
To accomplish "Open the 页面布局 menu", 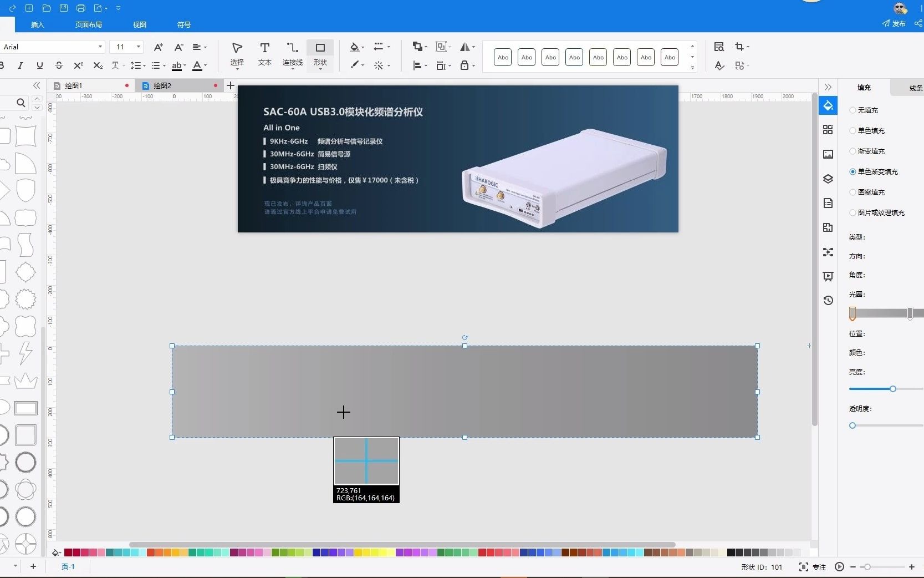I will pos(89,24).
